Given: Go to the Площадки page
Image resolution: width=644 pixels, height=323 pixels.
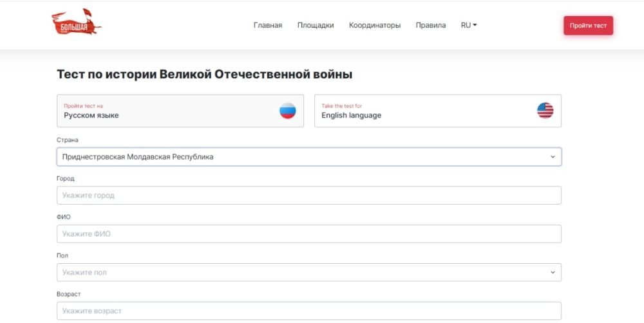Looking at the screenshot, I should coord(316,26).
